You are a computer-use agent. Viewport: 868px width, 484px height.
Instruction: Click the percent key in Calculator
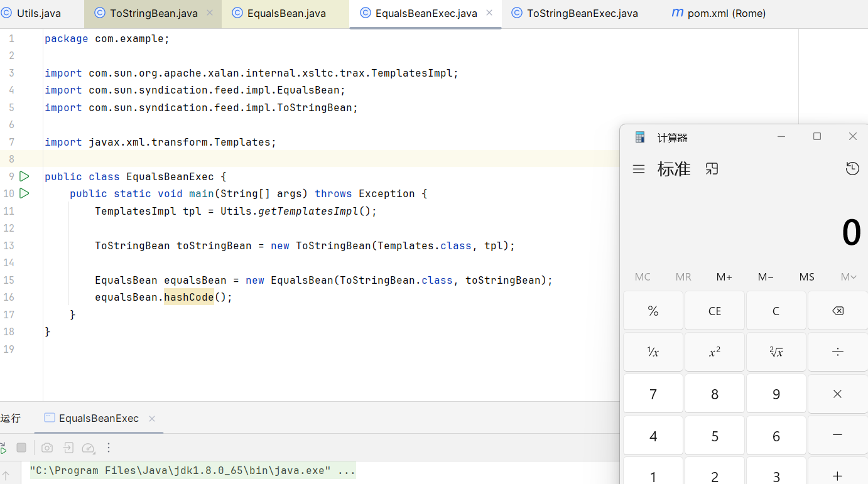653,311
